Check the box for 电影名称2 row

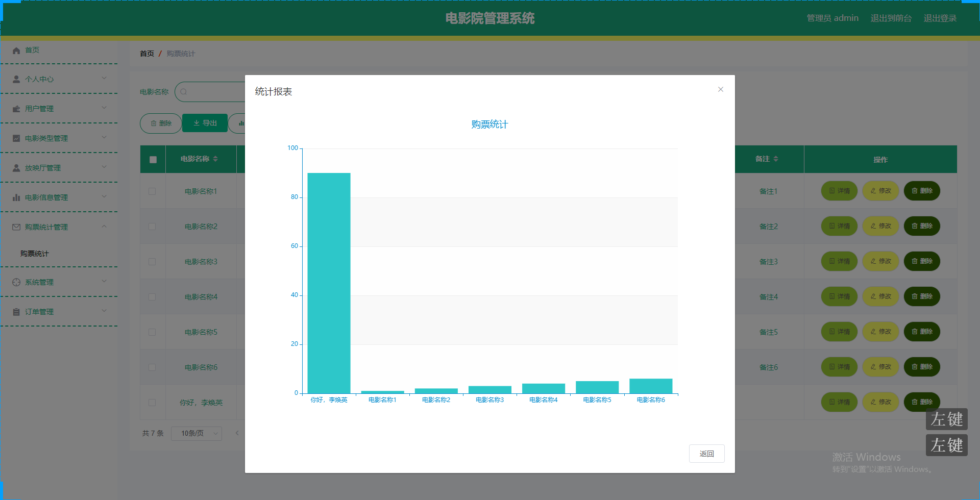(x=152, y=227)
